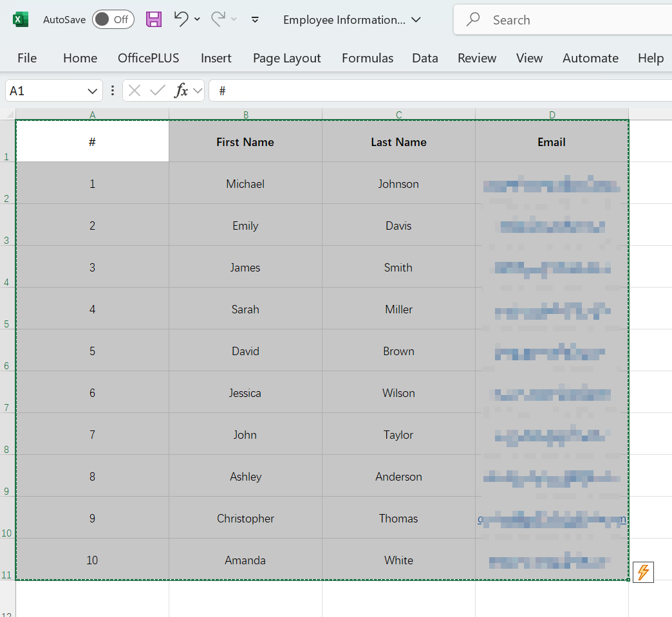Expand the Employee Information title chevron
The width and height of the screenshot is (672, 617).
point(415,20)
